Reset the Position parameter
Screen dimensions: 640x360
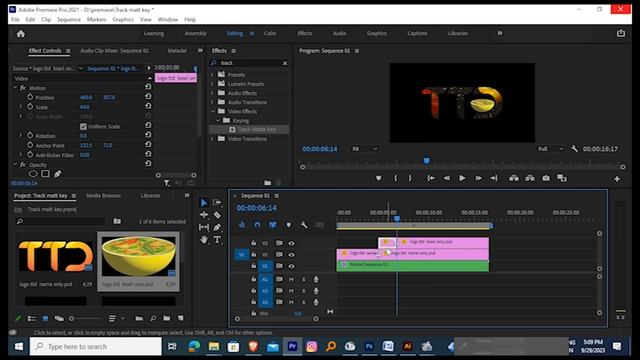pyautogui.click(x=148, y=97)
